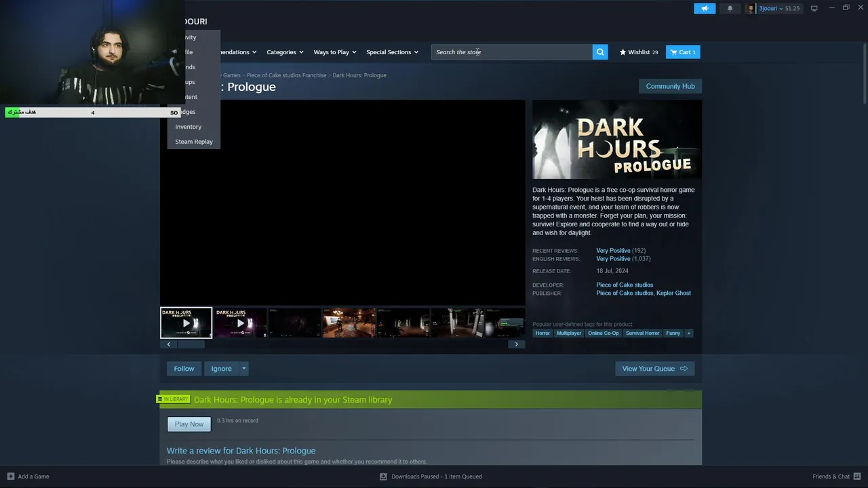This screenshot has height=488, width=868.
Task: Open the English reviews Very Positive link
Action: click(613, 259)
